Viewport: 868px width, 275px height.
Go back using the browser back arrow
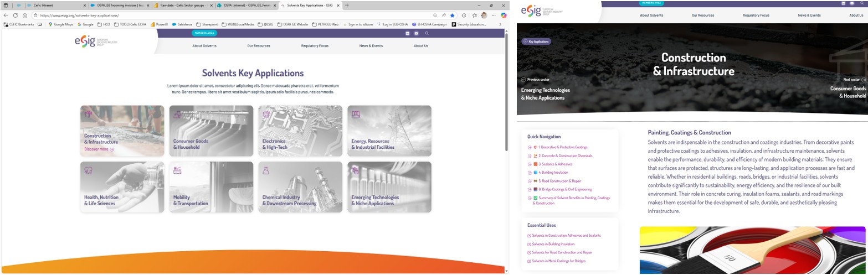point(6,15)
